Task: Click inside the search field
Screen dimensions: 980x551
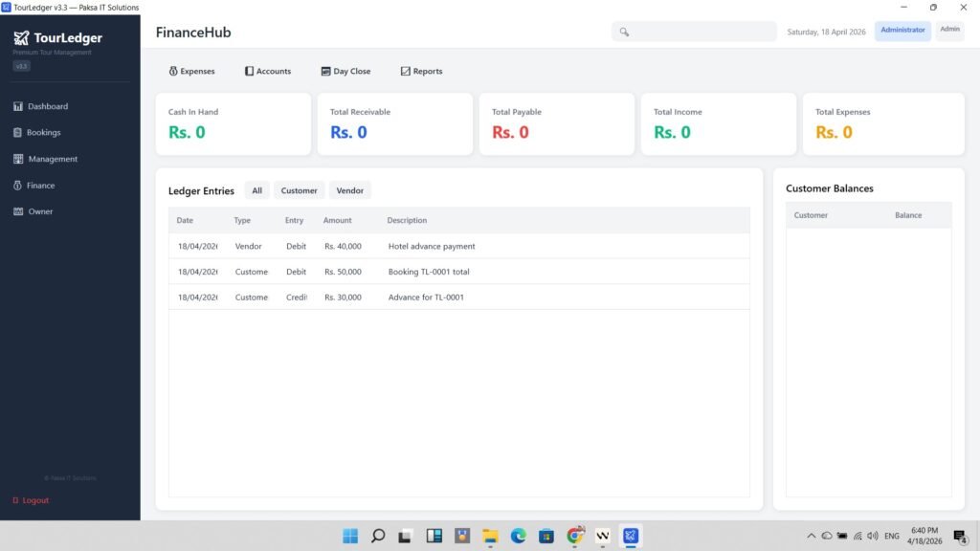Action: click(693, 31)
